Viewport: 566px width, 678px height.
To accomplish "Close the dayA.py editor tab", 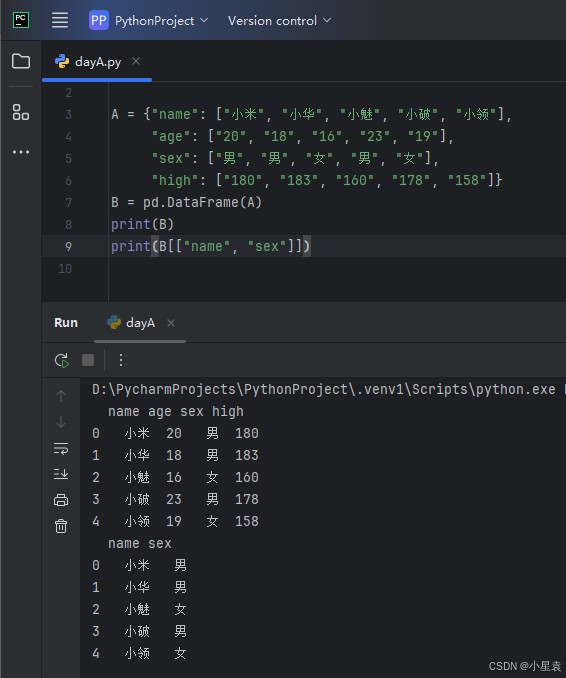I will pos(136,61).
